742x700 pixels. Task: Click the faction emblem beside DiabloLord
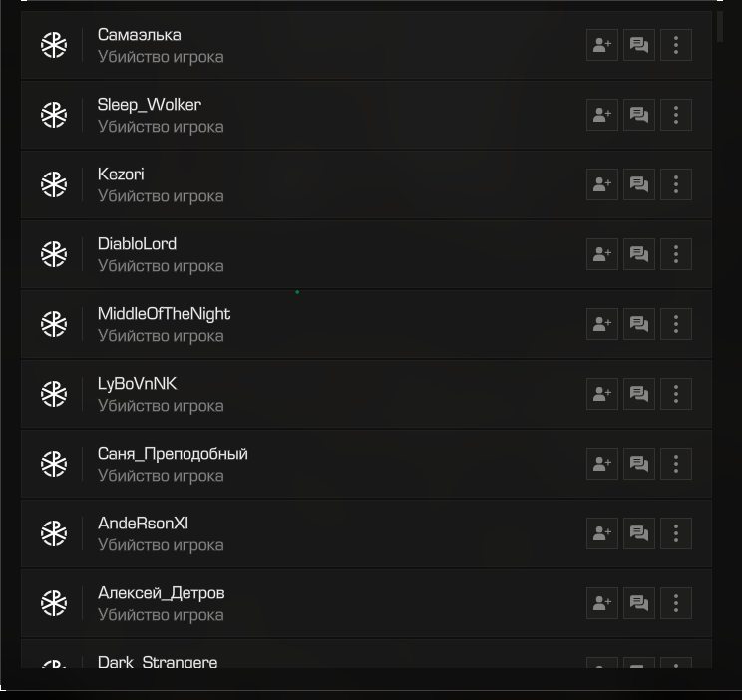(x=54, y=254)
